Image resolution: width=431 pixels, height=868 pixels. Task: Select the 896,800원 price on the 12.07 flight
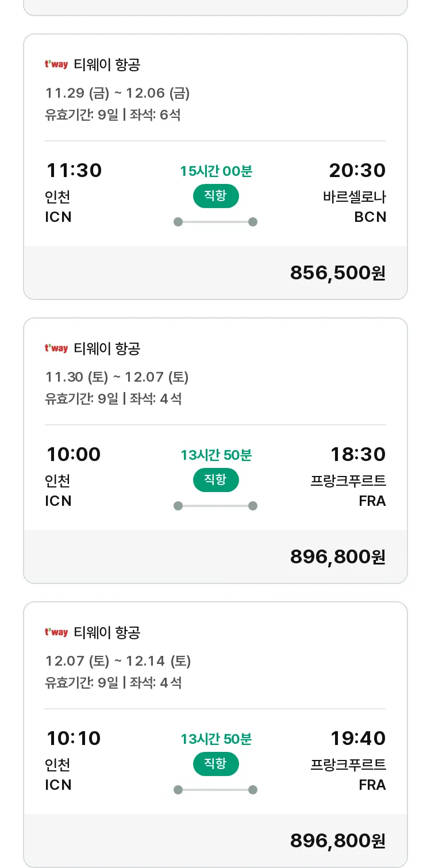pyautogui.click(x=338, y=841)
